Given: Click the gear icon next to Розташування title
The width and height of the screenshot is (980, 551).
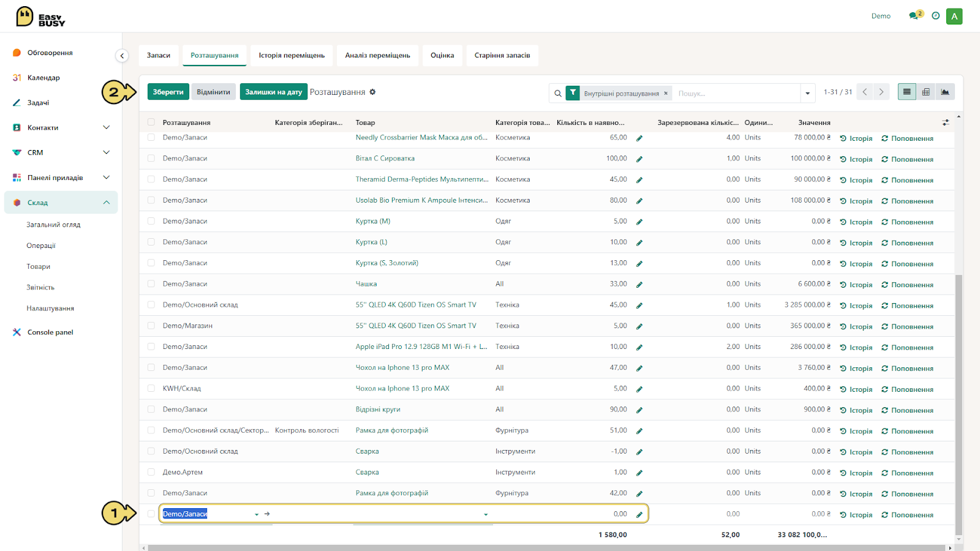Looking at the screenshot, I should pos(372,92).
